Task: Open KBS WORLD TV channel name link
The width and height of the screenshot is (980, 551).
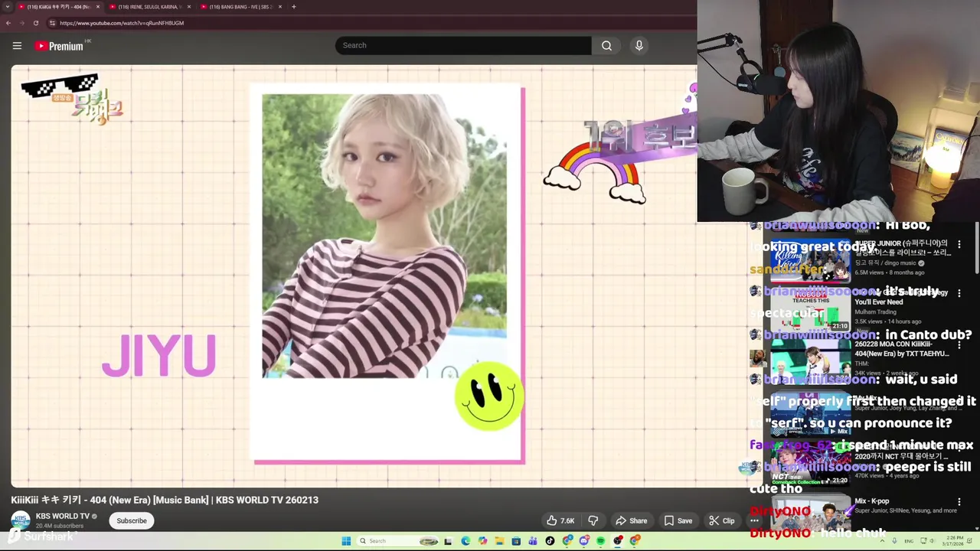Action: point(63,516)
